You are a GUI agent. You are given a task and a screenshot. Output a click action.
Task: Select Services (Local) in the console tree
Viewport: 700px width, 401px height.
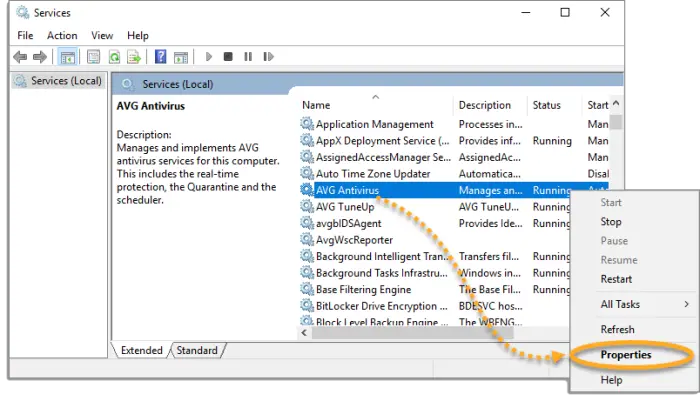click(x=58, y=81)
